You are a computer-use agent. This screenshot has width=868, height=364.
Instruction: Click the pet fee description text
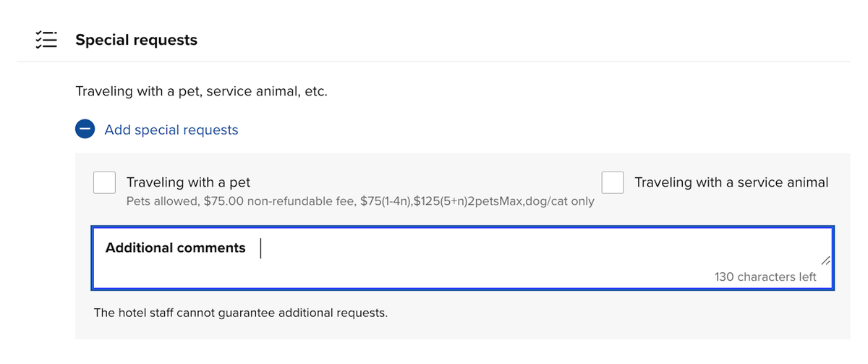(360, 201)
